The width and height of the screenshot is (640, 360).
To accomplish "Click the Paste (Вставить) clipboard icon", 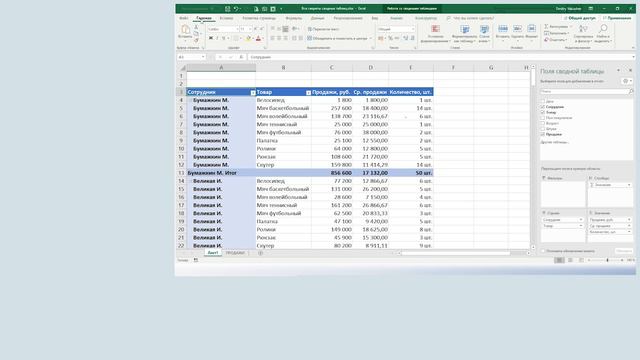I will coord(185,29).
